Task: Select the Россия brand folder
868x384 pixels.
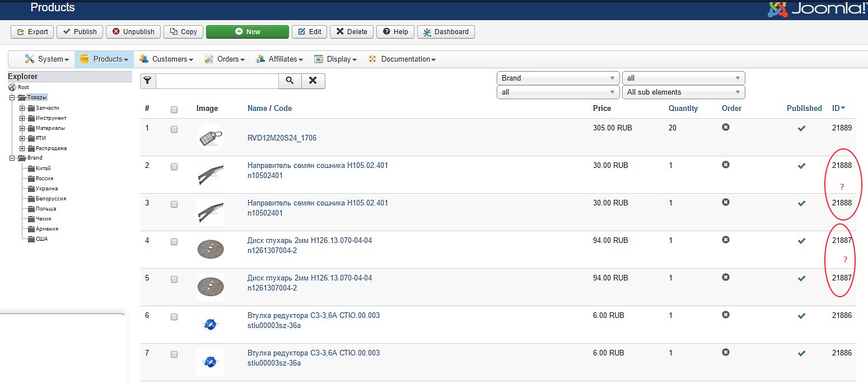Action: coord(44,179)
